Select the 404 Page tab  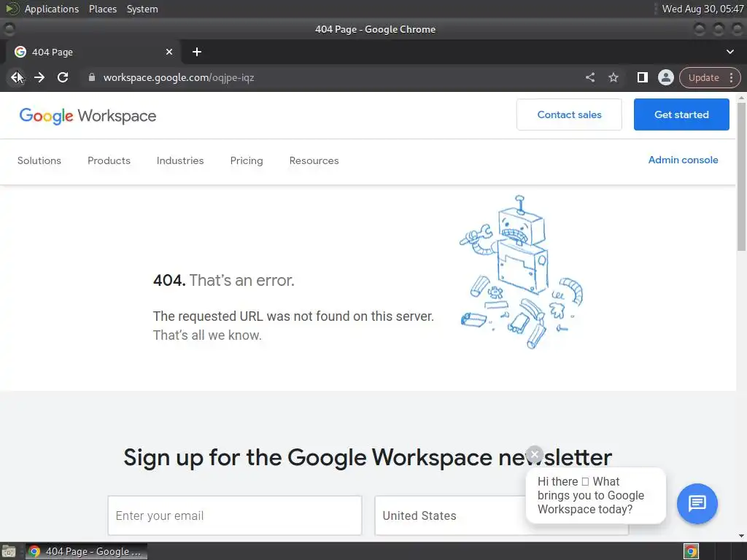click(x=93, y=52)
